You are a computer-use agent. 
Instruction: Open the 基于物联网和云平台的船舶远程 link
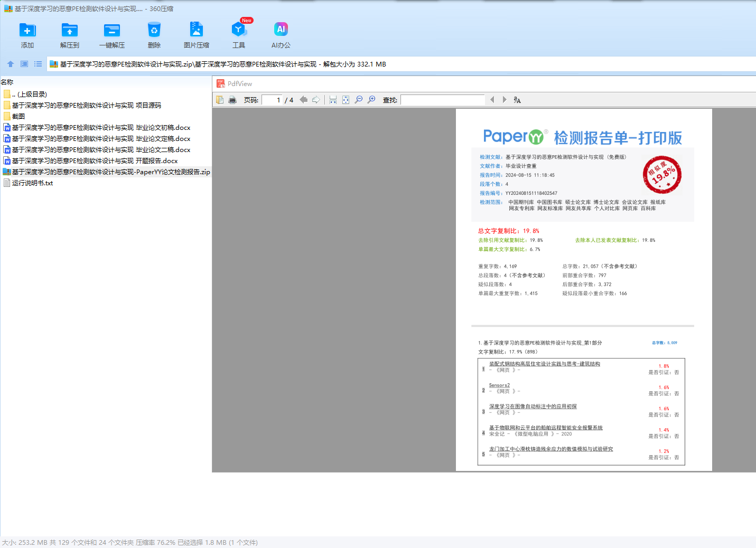pyautogui.click(x=546, y=428)
